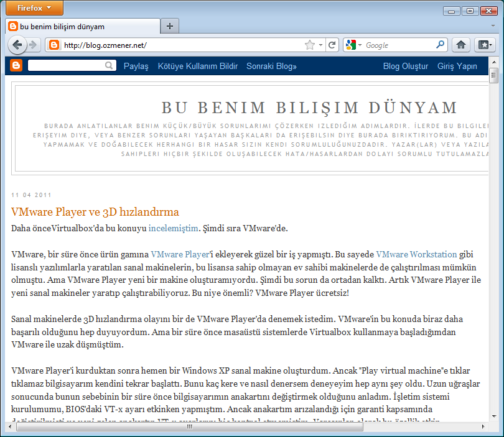
Task: Click the vertical scrollbar thumb
Action: [x=494, y=76]
